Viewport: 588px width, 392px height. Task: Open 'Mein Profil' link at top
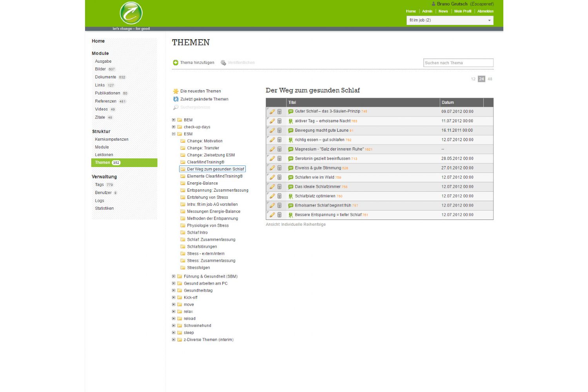[463, 11]
